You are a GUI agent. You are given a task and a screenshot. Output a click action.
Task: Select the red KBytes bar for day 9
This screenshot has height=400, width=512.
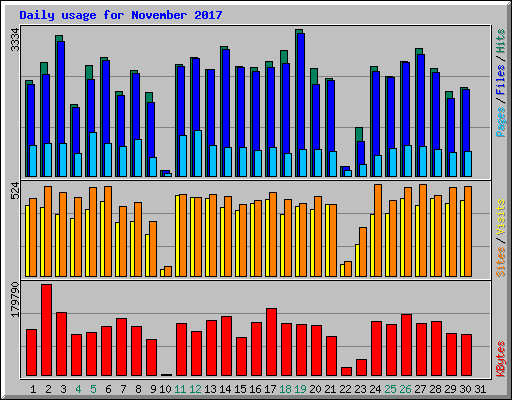pyautogui.click(x=151, y=358)
